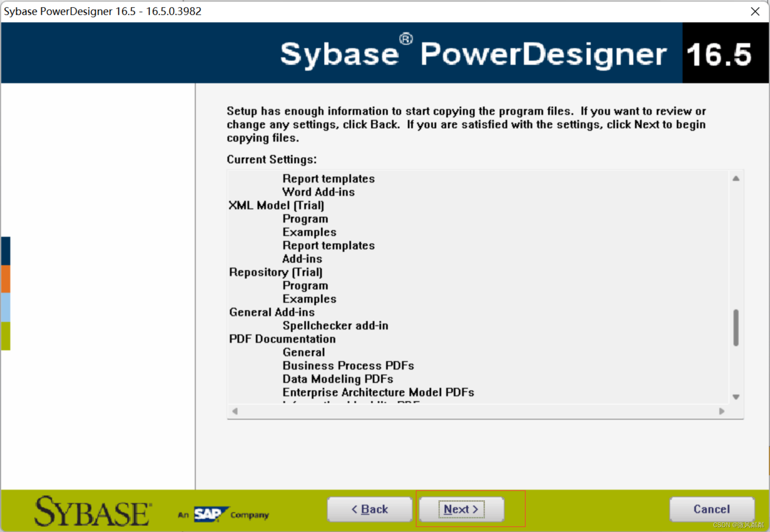Click the settings list scroll-up arrow

click(736, 178)
